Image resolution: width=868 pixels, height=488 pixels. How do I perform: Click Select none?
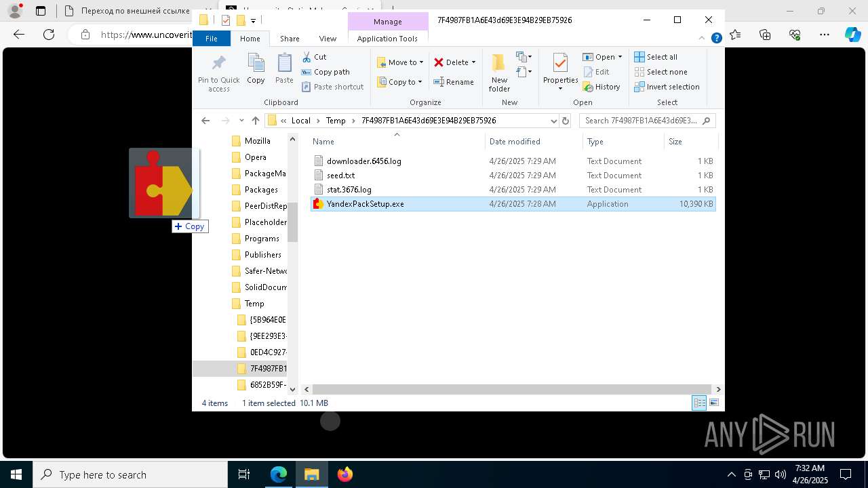pos(660,72)
